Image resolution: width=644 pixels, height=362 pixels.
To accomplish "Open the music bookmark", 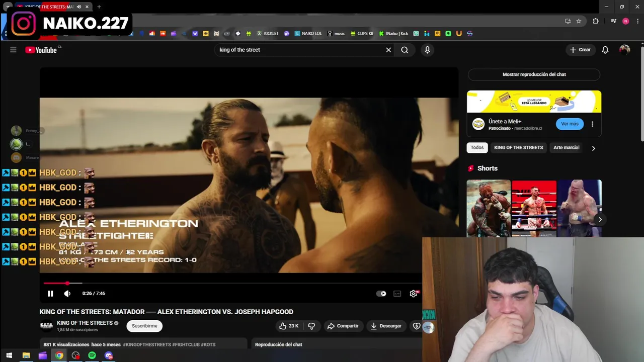I will tap(337, 34).
